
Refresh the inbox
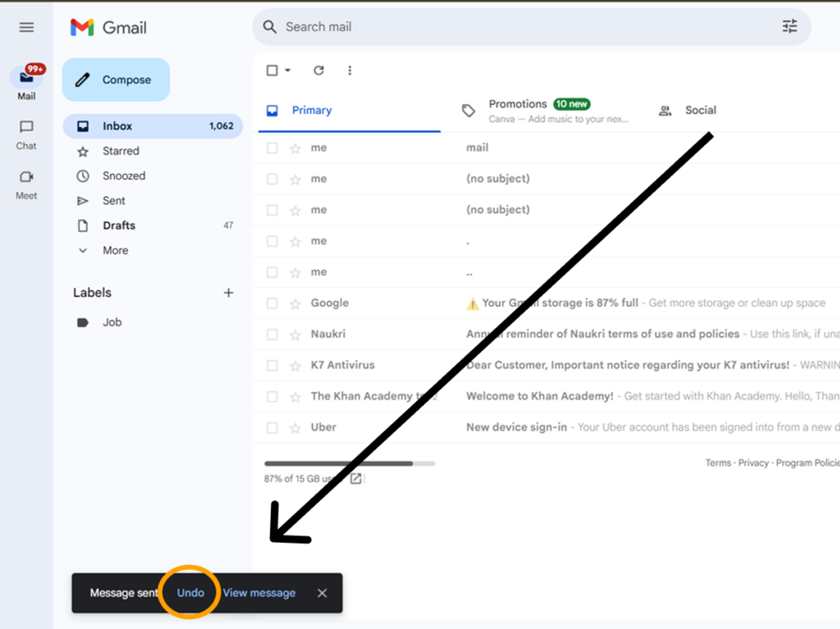[319, 71]
